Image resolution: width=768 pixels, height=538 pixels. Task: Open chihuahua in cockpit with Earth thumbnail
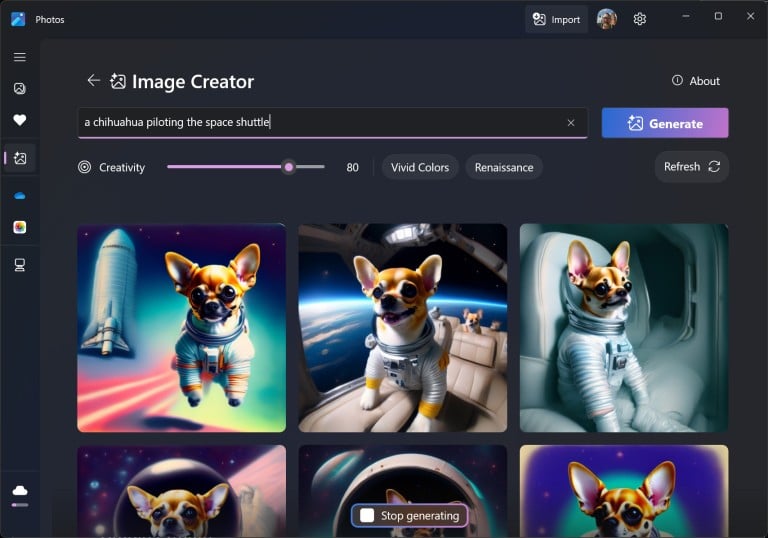[403, 328]
